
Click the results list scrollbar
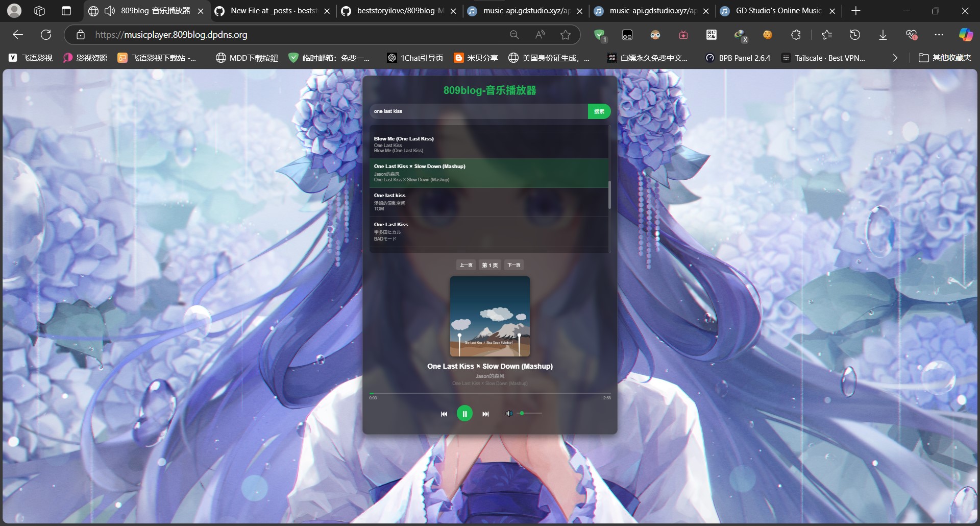coord(609,194)
